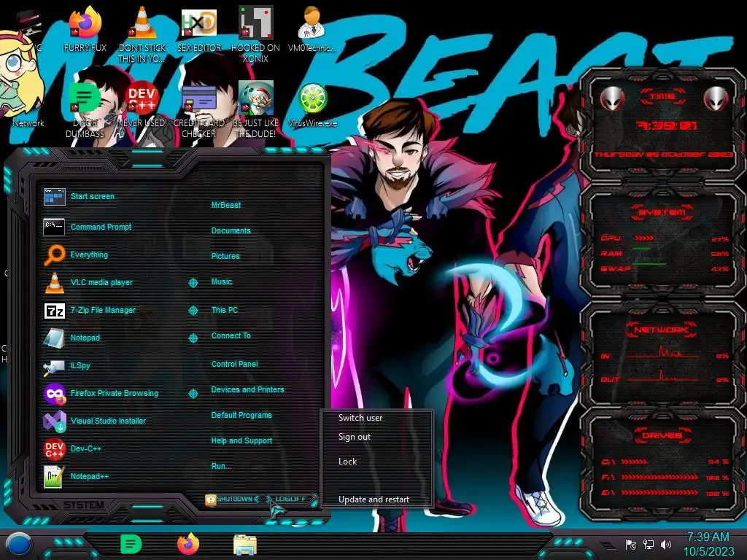Screen dimensions: 747x560
Task: Expand Notepad jump list arrow
Action: click(x=193, y=338)
